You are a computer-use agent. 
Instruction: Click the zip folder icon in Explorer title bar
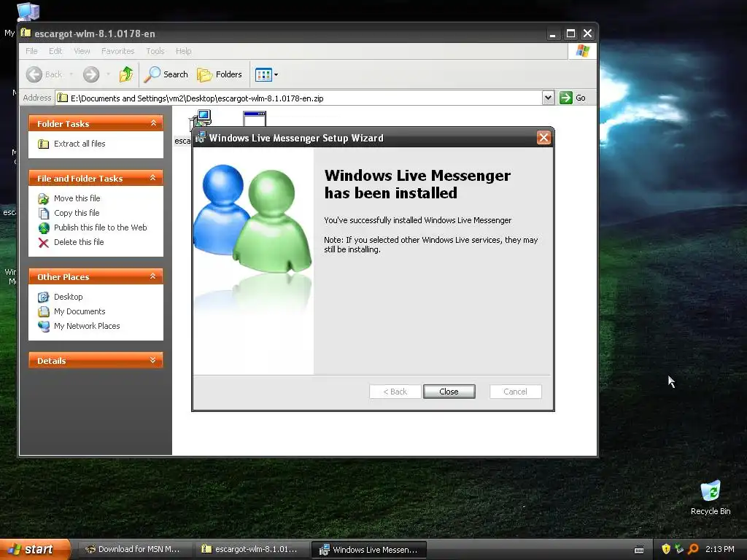pyautogui.click(x=26, y=33)
